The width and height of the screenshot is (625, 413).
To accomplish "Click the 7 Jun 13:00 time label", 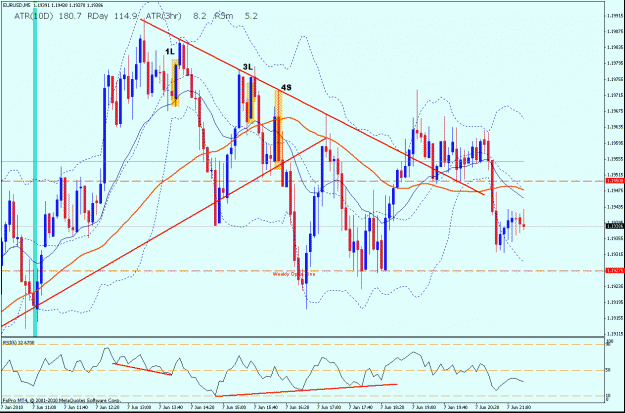I will 140,408.
